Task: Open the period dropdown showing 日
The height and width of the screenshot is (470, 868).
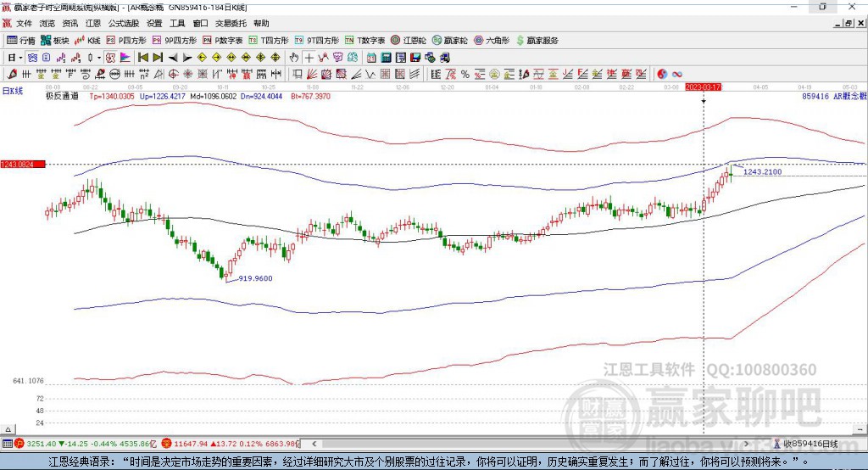Action: [x=14, y=58]
